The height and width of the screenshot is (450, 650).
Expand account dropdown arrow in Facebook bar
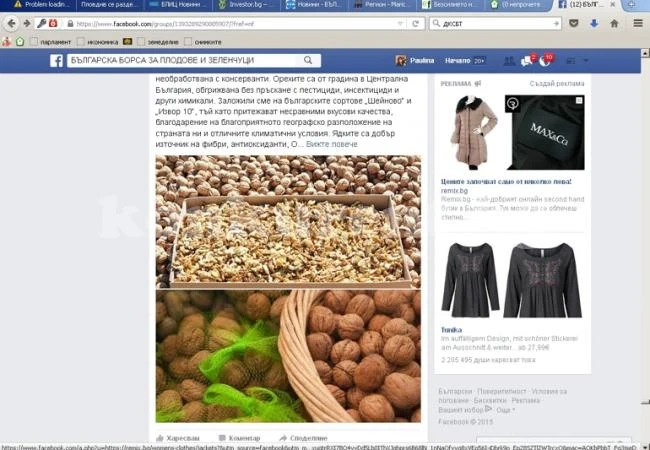coord(586,60)
